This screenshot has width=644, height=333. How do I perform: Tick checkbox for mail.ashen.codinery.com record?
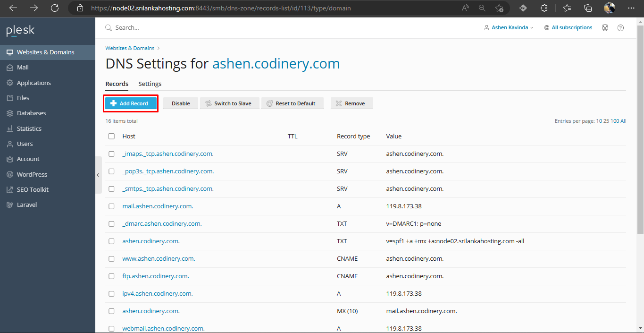point(112,206)
